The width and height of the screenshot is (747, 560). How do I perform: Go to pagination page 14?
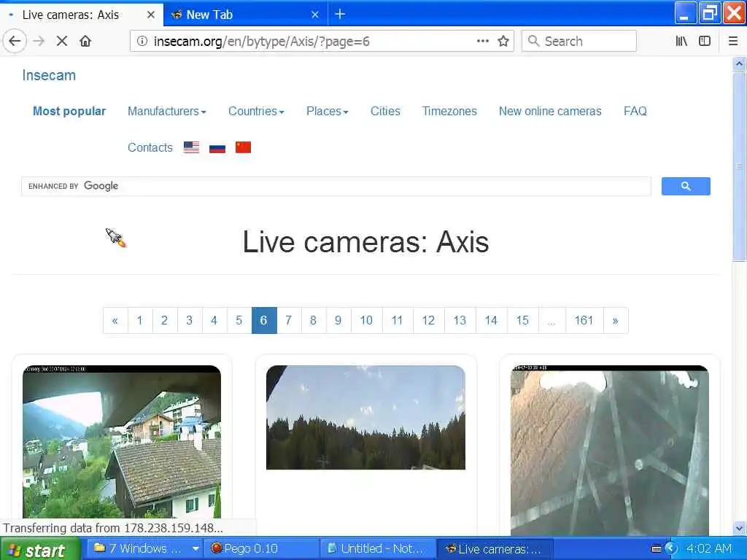coord(491,321)
